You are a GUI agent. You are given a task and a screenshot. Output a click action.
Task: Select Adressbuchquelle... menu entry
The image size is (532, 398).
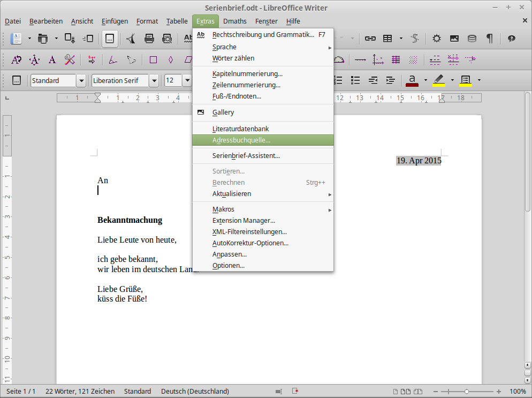point(241,140)
